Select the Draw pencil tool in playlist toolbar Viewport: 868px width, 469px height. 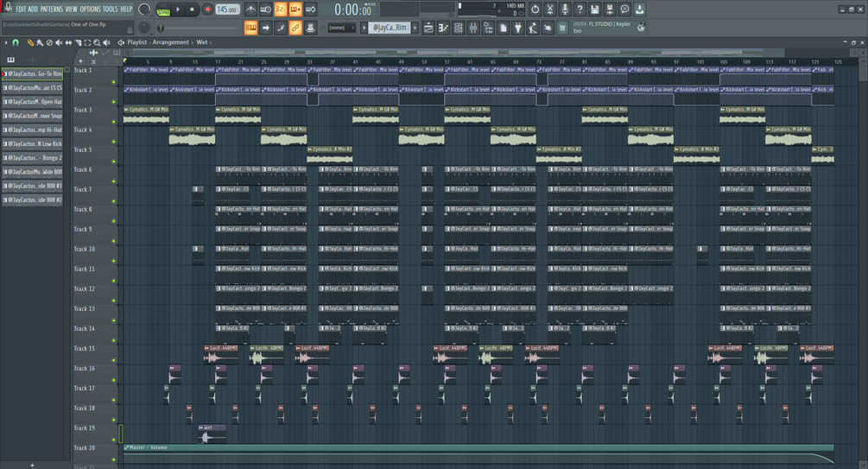30,42
